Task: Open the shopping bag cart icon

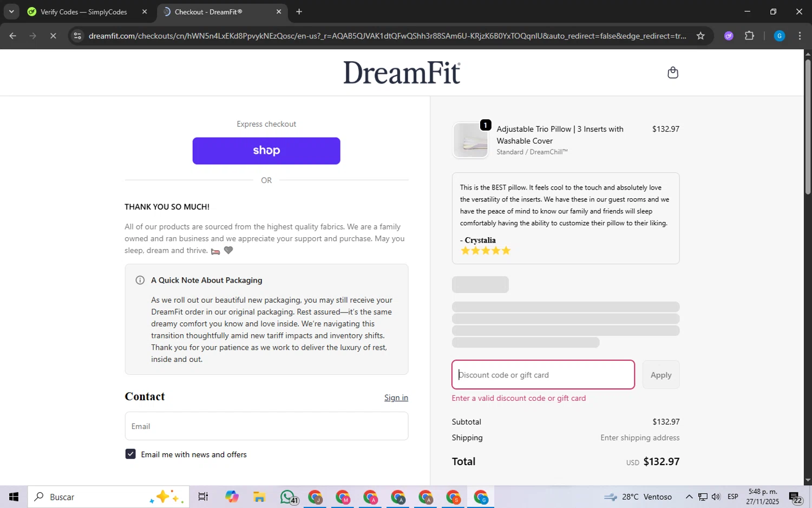Action: coord(673,73)
